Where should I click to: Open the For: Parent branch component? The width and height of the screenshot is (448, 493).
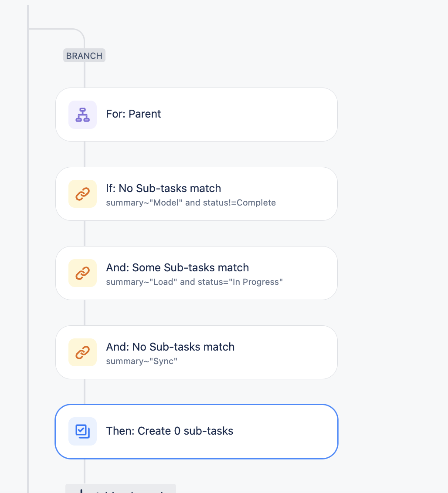(x=196, y=114)
